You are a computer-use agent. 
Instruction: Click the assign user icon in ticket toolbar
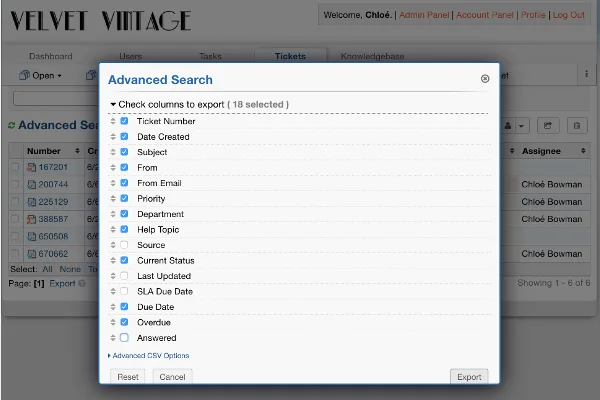(508, 126)
